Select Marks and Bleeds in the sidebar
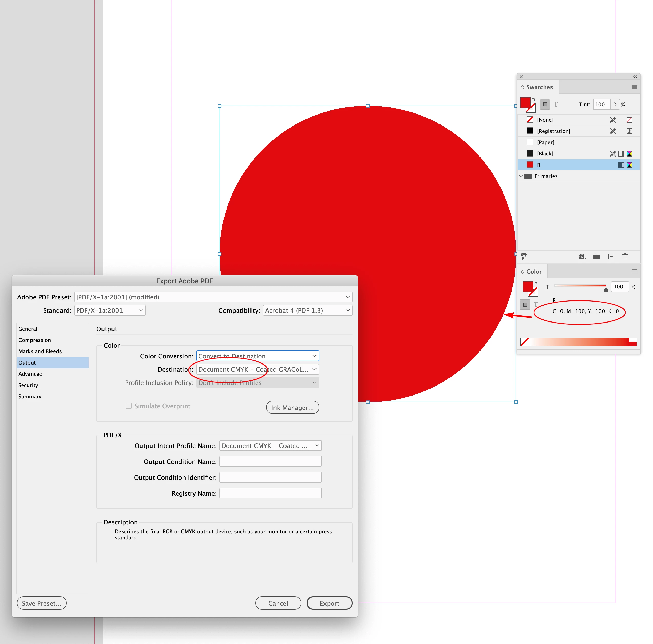653x644 pixels. [x=40, y=351]
